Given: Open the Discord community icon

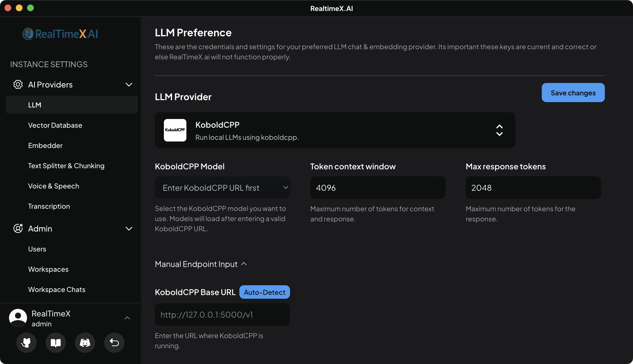Looking at the screenshot, I should coord(85,343).
